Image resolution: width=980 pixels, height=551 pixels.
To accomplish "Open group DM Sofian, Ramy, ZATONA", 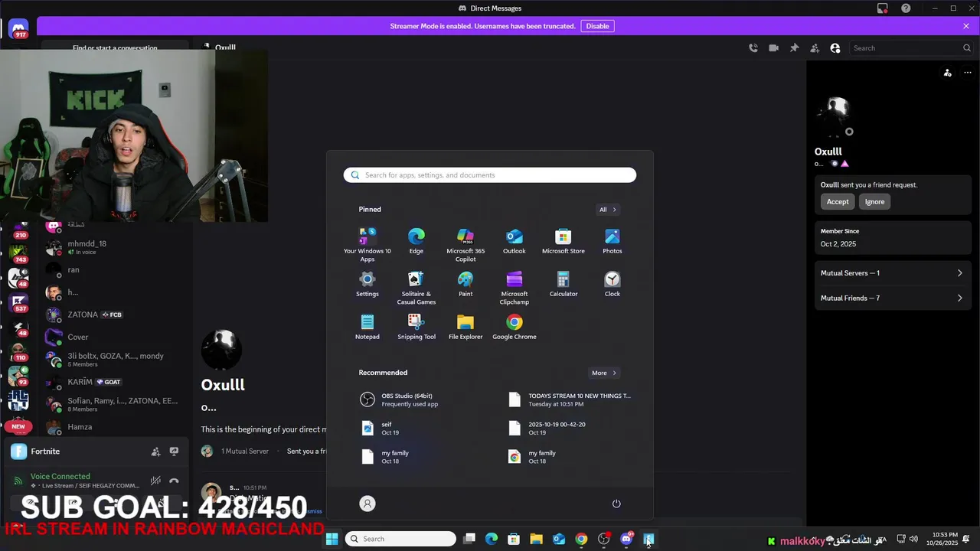I will (113, 404).
